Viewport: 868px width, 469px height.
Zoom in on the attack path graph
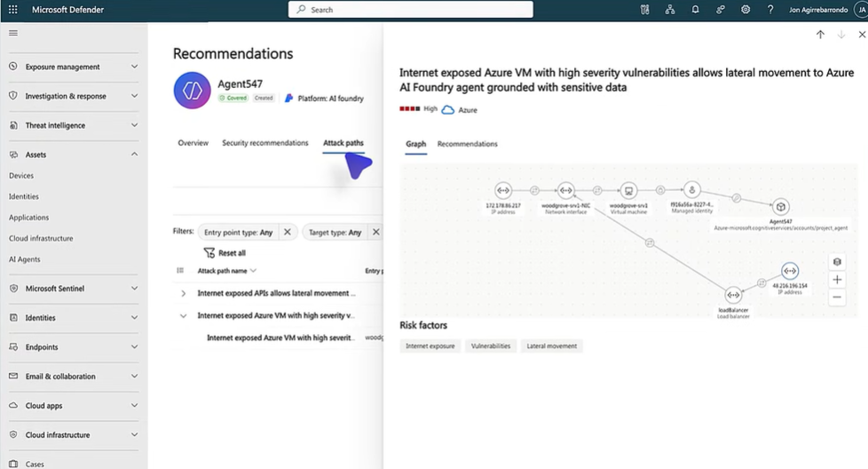coord(837,280)
